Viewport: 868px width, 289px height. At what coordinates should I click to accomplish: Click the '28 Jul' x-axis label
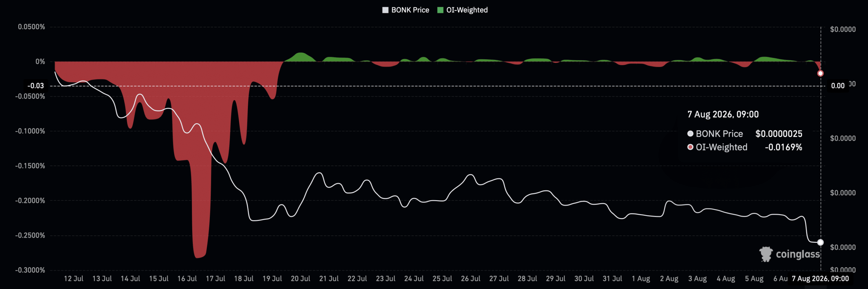(527, 278)
